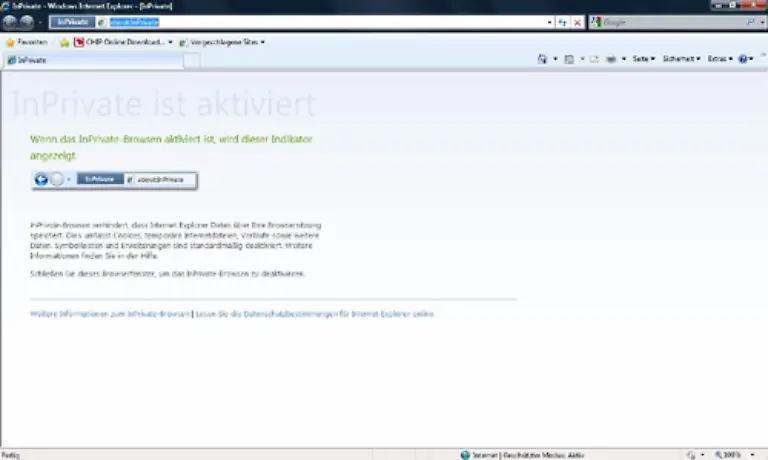The height and width of the screenshot is (460, 768).
Task: Click the Internet Explorer logo in title bar
Action: tap(5, 6)
